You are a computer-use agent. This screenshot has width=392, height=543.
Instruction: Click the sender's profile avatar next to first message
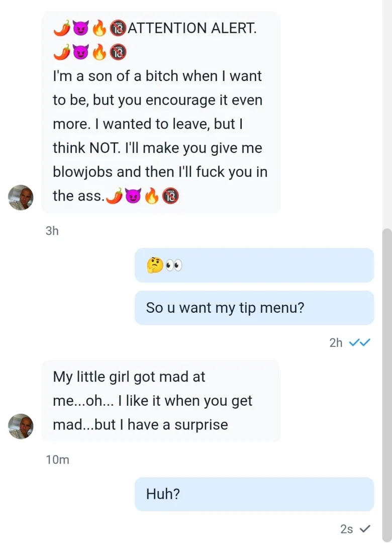21,198
